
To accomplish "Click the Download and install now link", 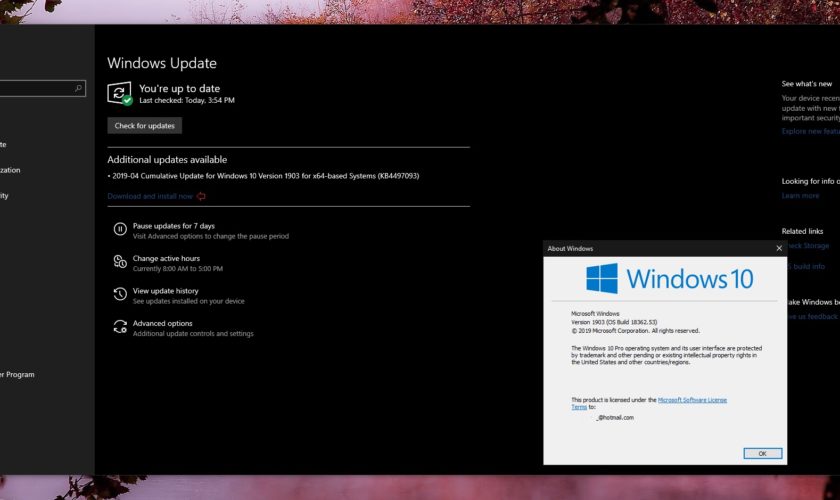I will point(150,196).
